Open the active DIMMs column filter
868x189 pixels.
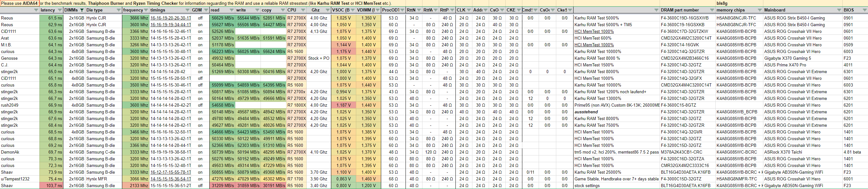[82, 10]
